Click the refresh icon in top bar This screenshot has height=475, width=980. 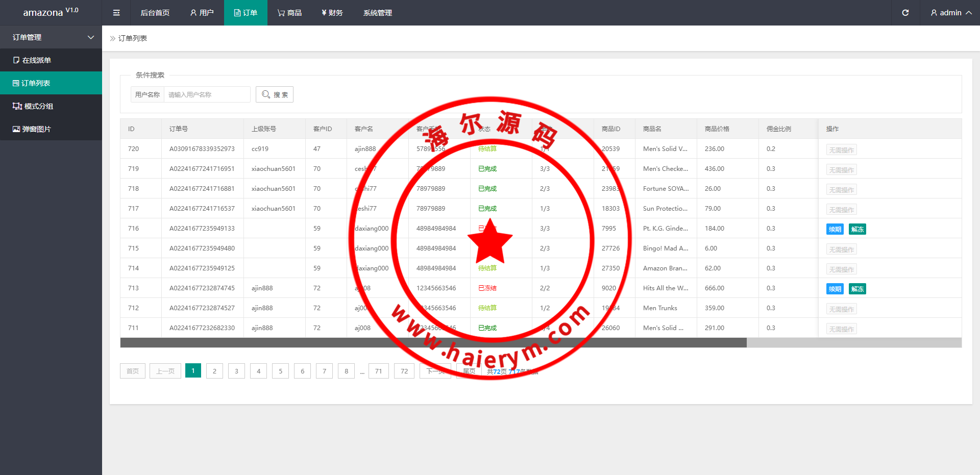tap(905, 13)
